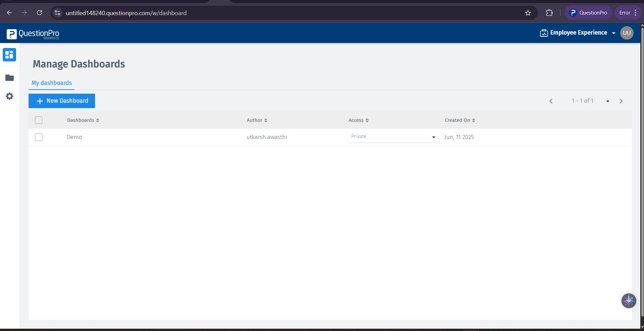The image size is (644, 331).
Task: Click the Jun, 11 2025 date
Action: pyautogui.click(x=459, y=137)
